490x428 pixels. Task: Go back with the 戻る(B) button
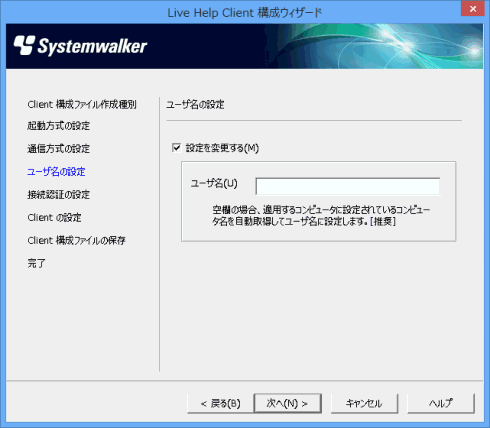220,404
